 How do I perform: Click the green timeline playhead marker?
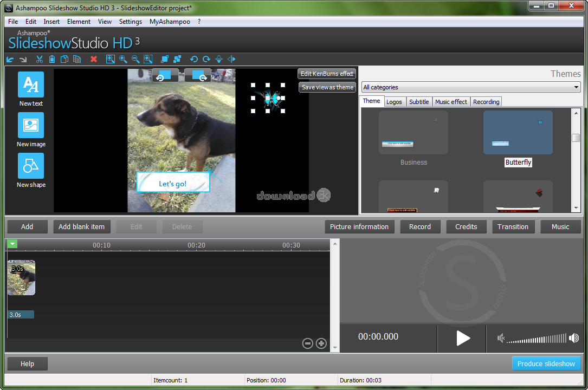[12, 244]
